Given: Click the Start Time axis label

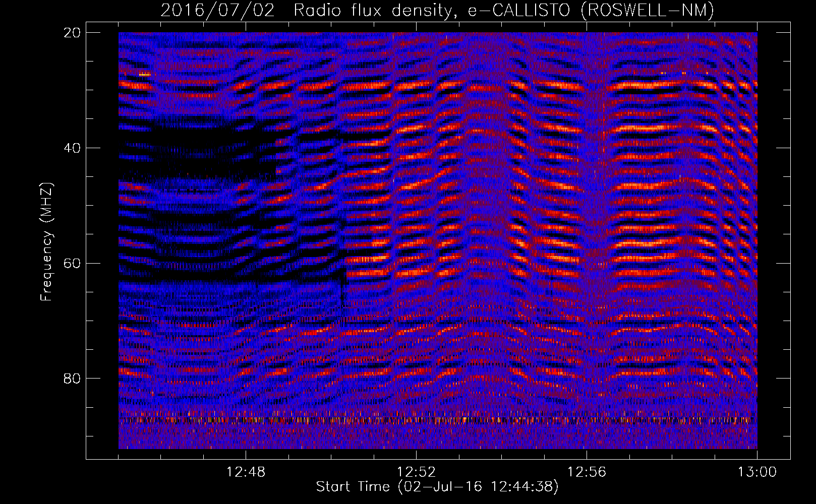Looking at the screenshot, I should (437, 487).
